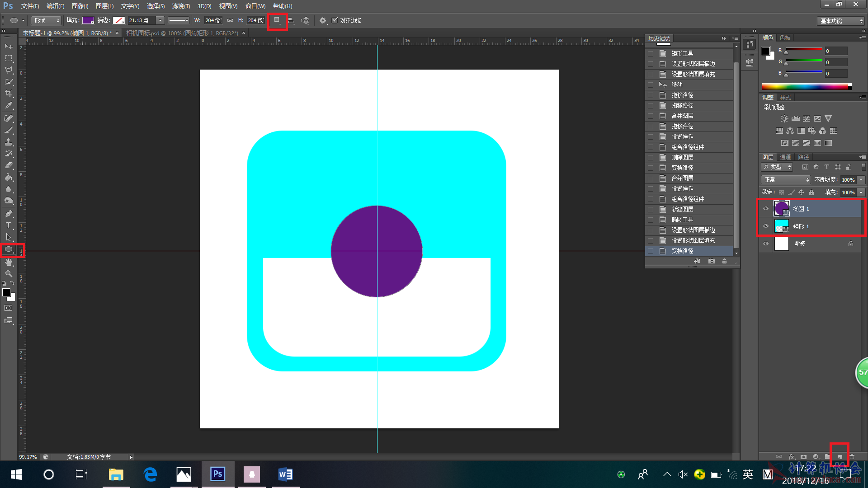Add Levels adjustment
Screen dimensions: 868x488
click(x=795, y=118)
